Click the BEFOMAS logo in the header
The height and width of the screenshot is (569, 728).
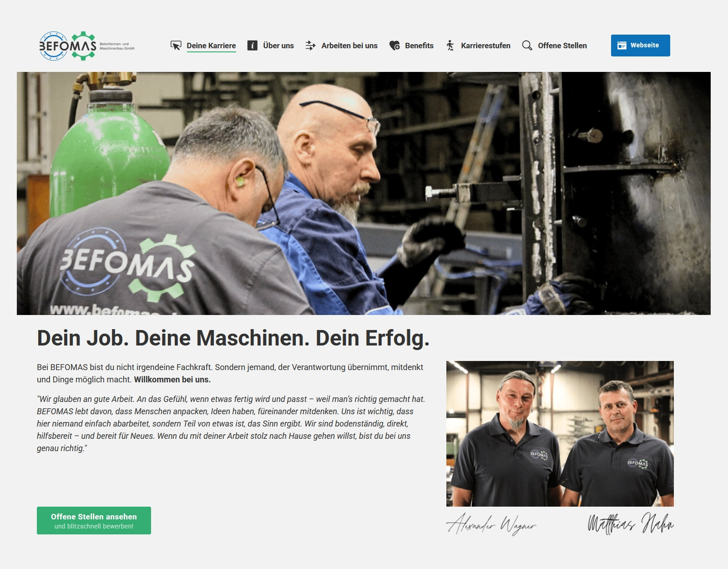click(87, 46)
